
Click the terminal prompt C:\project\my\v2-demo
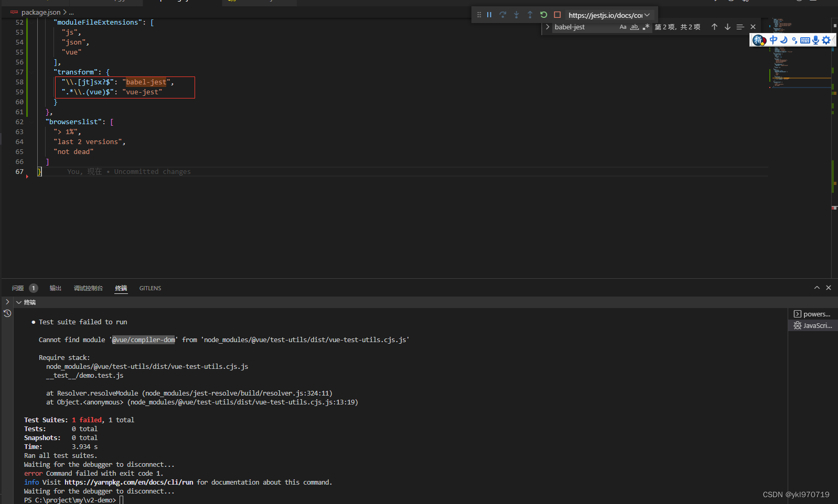(70, 500)
